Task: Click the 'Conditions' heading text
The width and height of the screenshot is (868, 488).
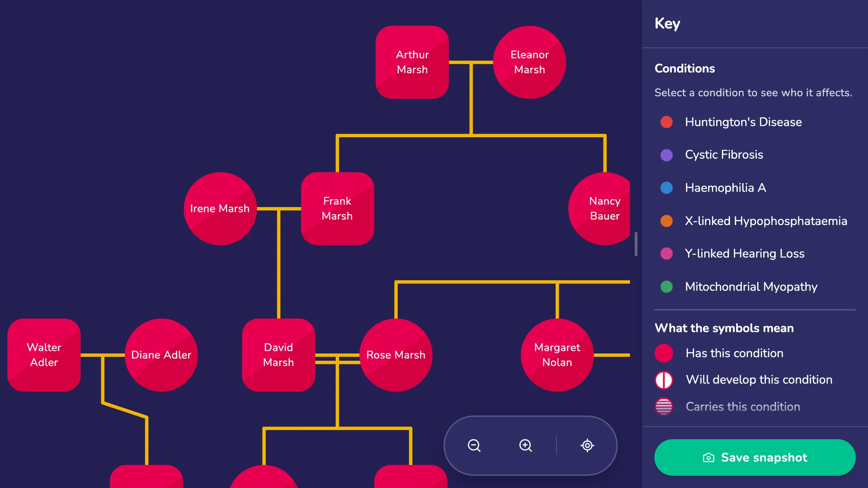Action: pyautogui.click(x=684, y=68)
